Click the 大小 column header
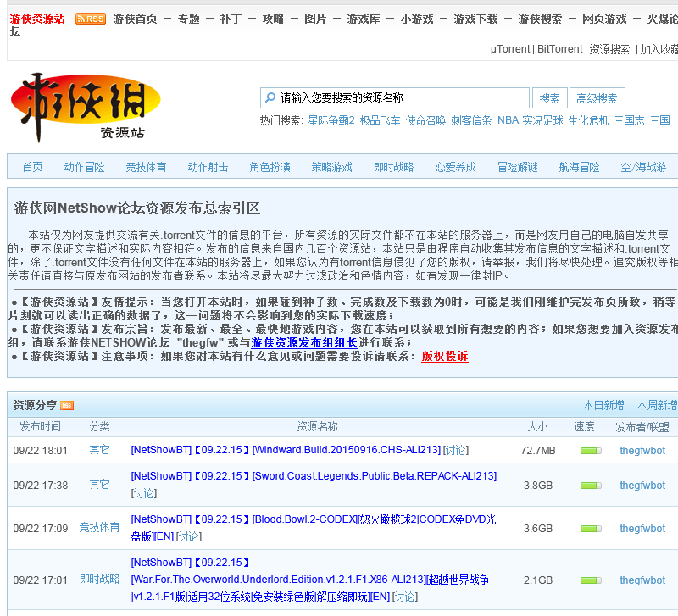 (x=537, y=427)
